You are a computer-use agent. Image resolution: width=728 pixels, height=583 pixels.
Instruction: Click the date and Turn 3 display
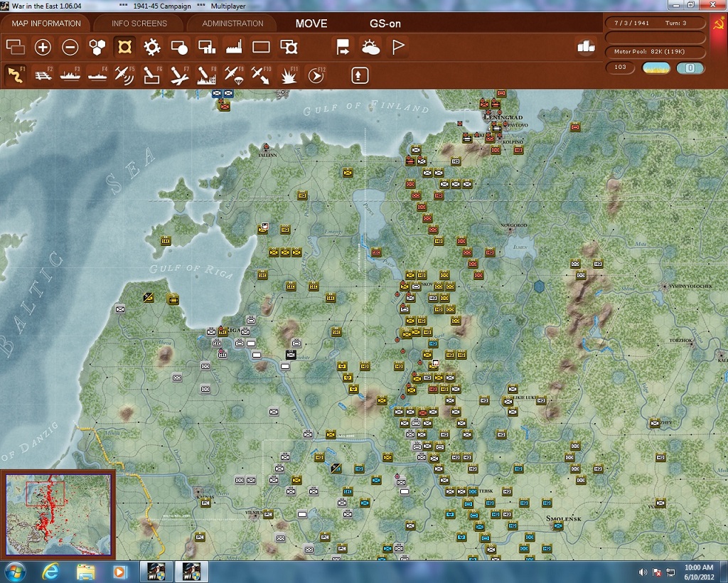click(655, 23)
